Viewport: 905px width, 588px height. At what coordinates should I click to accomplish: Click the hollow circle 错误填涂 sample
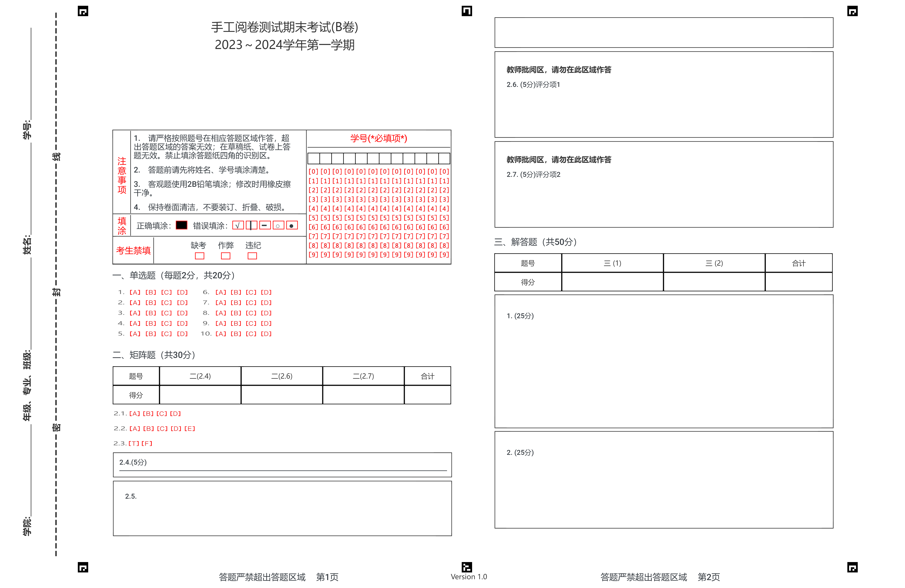click(x=278, y=225)
